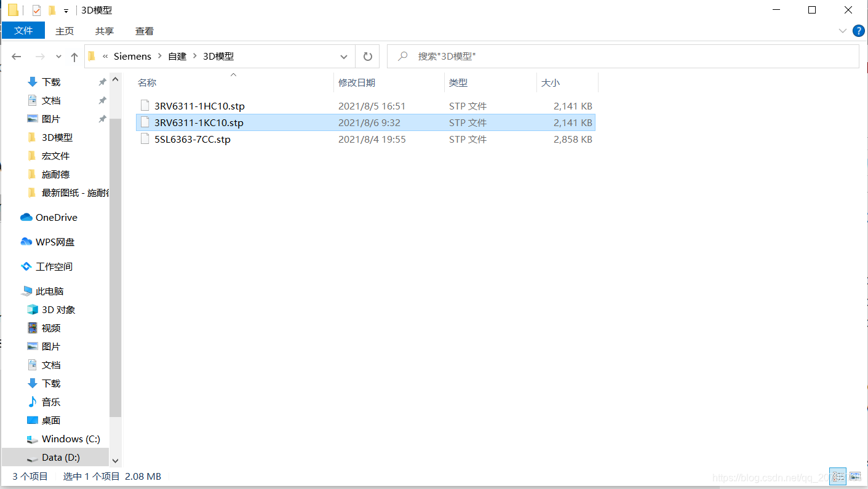Click the Properties quick access icon

tap(36, 10)
